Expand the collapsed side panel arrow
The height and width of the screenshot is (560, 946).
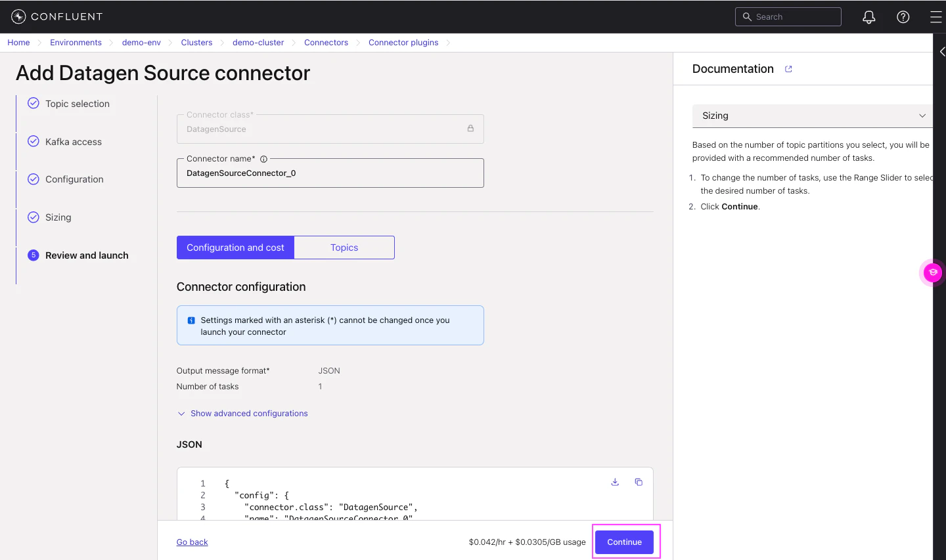[x=942, y=51]
